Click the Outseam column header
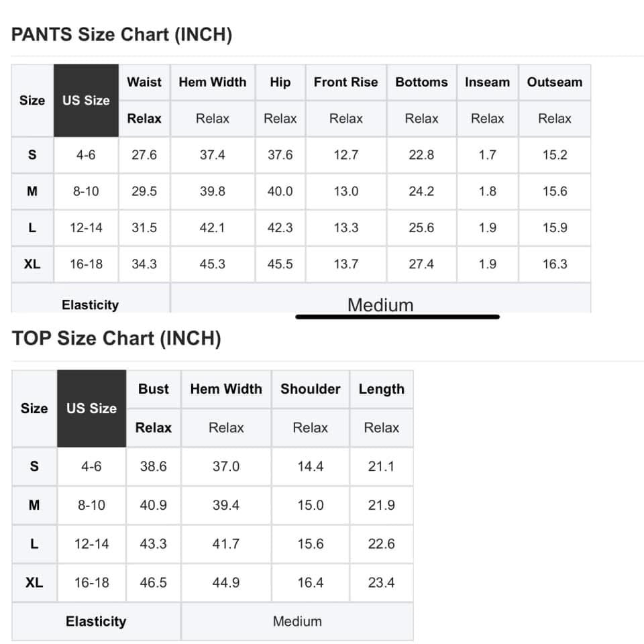644x644 pixels. click(x=555, y=82)
